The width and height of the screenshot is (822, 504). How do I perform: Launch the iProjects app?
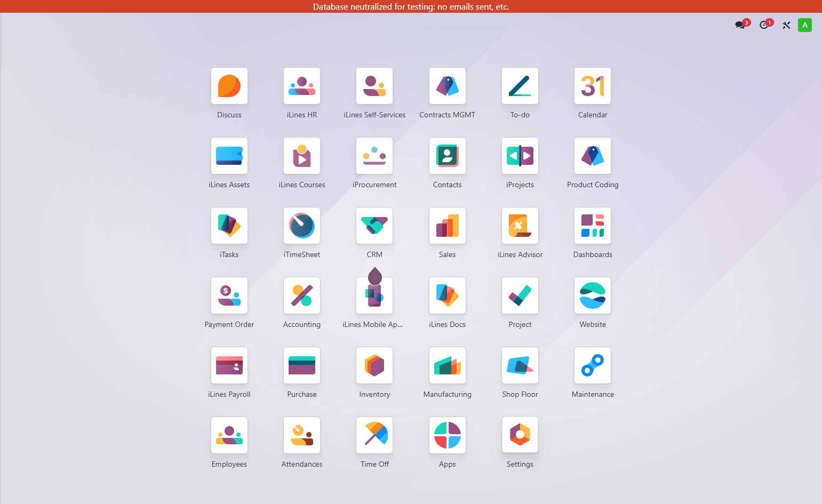pos(520,156)
